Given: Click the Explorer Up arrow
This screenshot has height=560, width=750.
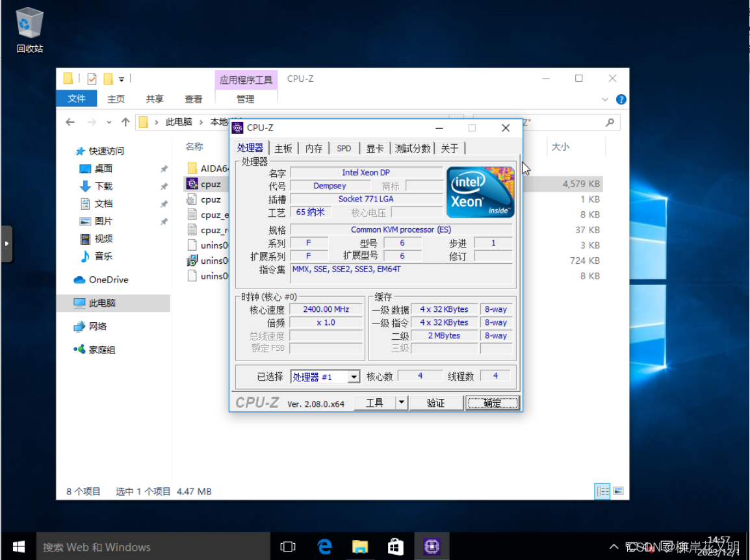Looking at the screenshot, I should (x=125, y=122).
